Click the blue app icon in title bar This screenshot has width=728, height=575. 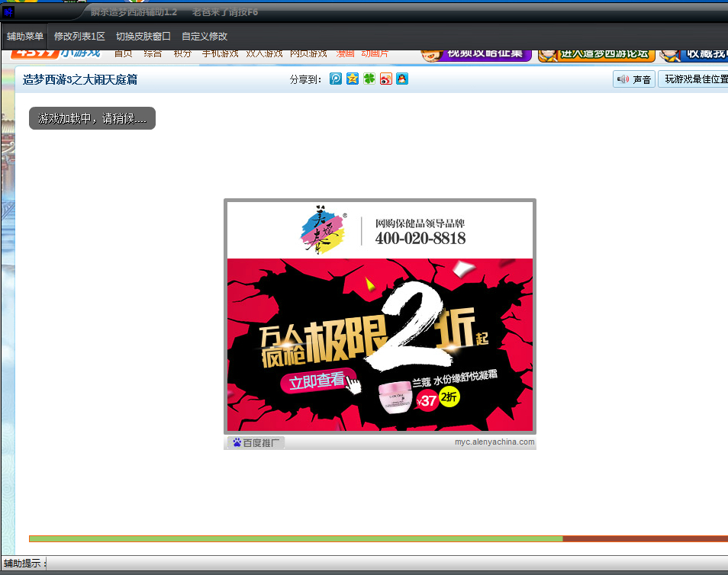8,12
